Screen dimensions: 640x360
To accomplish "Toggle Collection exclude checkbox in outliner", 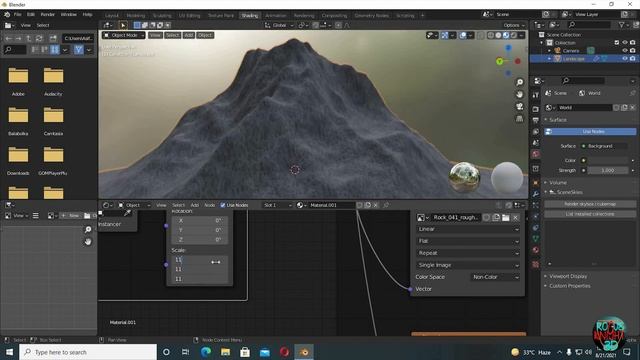I will (617, 42).
